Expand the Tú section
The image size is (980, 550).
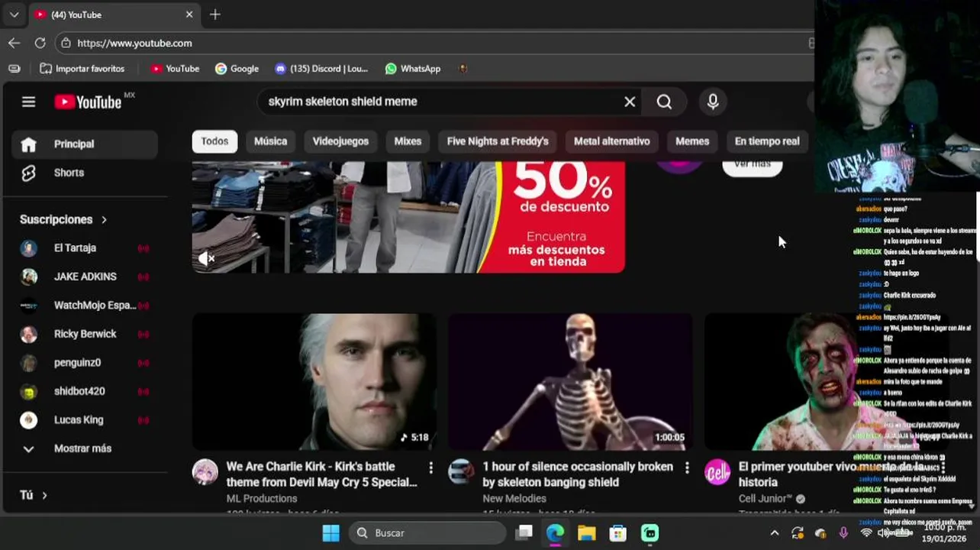coord(34,495)
